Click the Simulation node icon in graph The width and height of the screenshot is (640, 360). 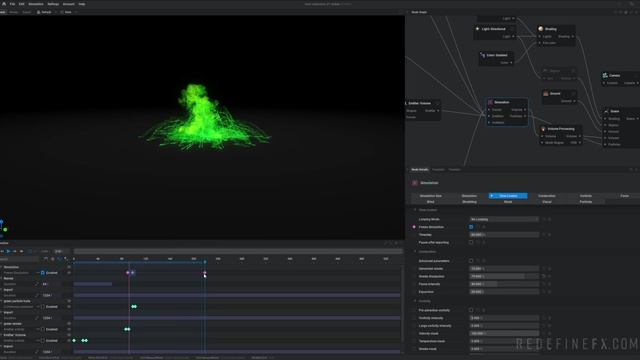(x=490, y=102)
